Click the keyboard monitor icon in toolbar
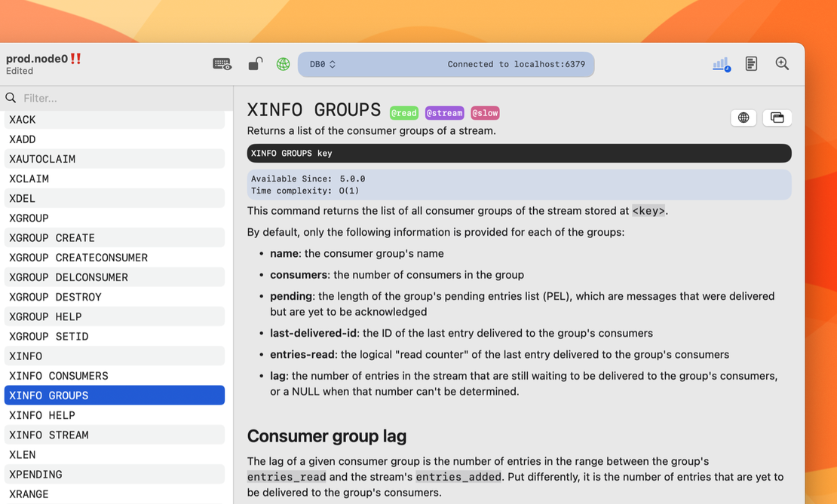Image resolution: width=837 pixels, height=504 pixels. tap(222, 64)
